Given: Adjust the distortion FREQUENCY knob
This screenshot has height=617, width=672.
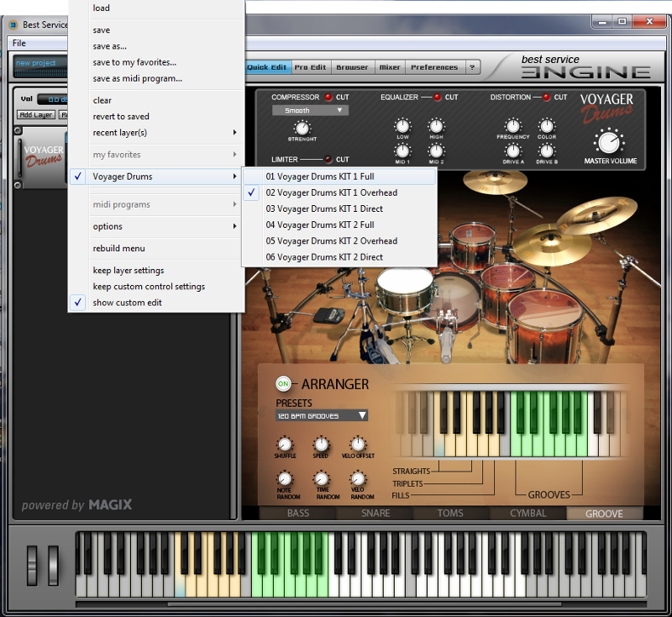Looking at the screenshot, I should tap(513, 126).
